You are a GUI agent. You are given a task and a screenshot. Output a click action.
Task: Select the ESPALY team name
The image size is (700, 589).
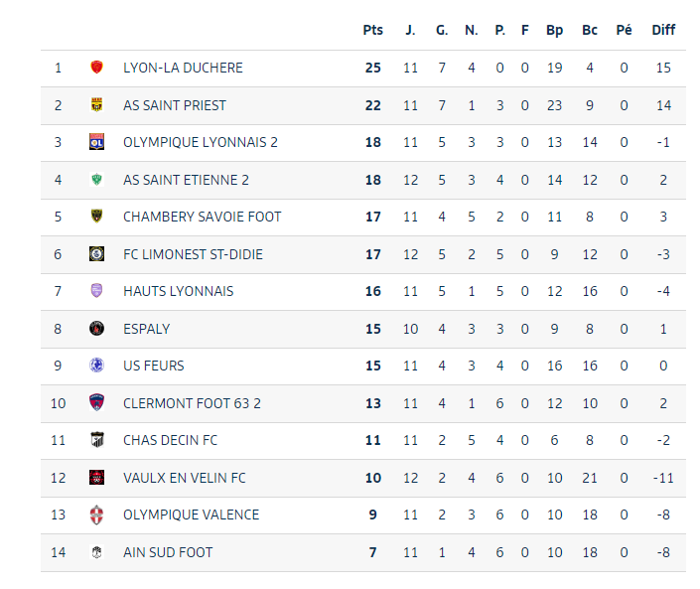click(x=147, y=329)
